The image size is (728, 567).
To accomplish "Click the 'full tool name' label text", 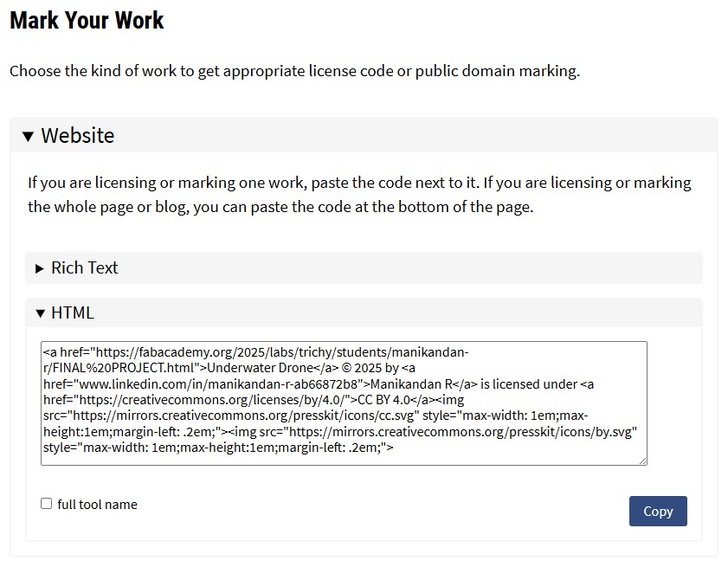I will pos(97,505).
